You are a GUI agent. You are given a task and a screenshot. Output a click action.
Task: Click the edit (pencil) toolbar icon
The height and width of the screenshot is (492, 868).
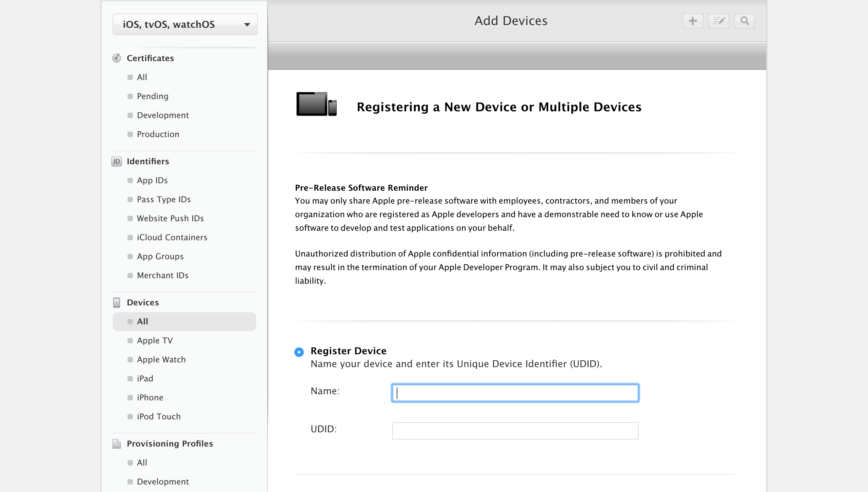[718, 21]
